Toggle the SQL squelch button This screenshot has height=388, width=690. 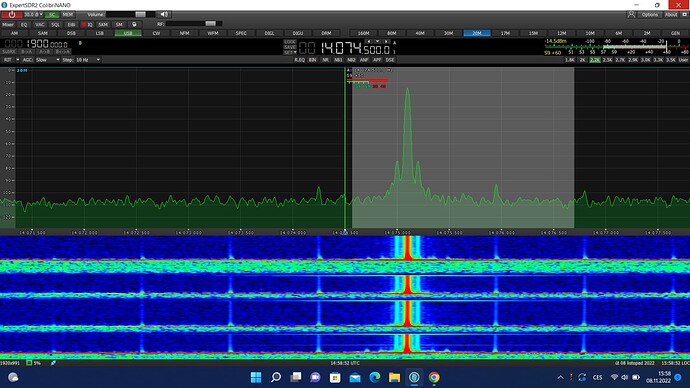pyautogui.click(x=55, y=25)
